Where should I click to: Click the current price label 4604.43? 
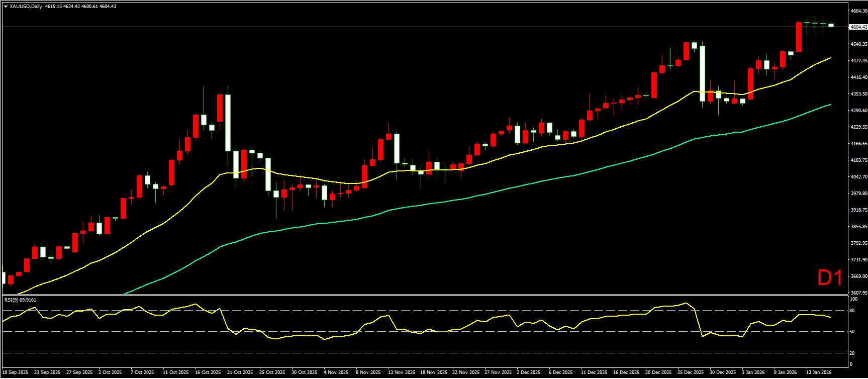(858, 27)
